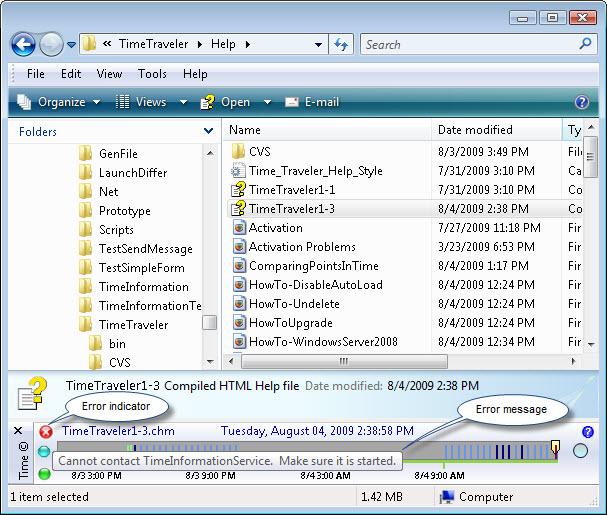The image size is (607, 515).
Task: Click the timeline help question mark icon
Action: [588, 431]
